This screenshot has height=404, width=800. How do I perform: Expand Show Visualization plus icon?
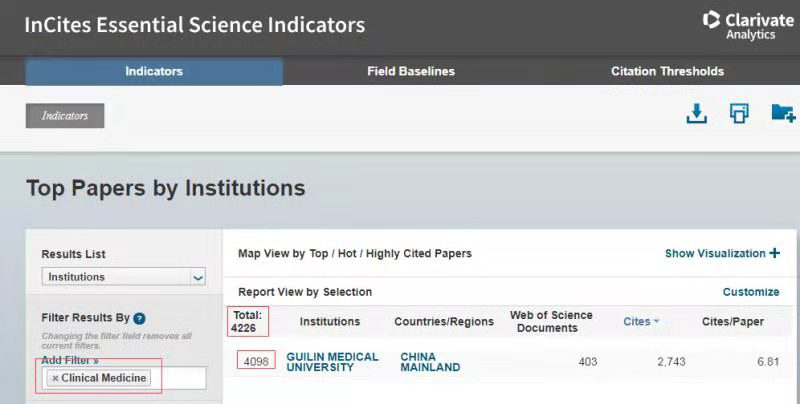774,253
